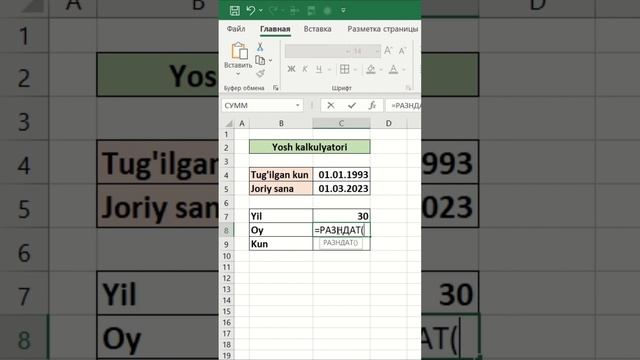640x360 pixels.
Task: Click Decrease Font Size icon
Action: click(402, 51)
